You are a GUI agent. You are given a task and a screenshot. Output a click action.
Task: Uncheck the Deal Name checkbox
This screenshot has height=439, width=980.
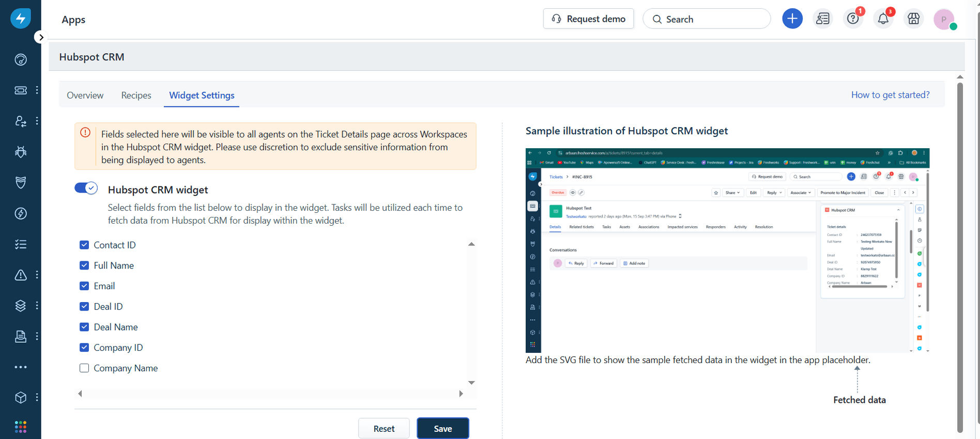pos(84,327)
